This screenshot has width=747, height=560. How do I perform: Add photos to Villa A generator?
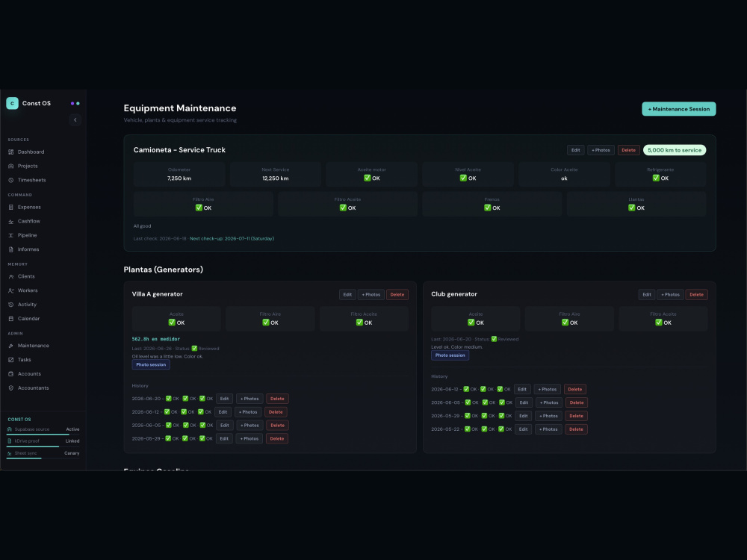(x=371, y=295)
